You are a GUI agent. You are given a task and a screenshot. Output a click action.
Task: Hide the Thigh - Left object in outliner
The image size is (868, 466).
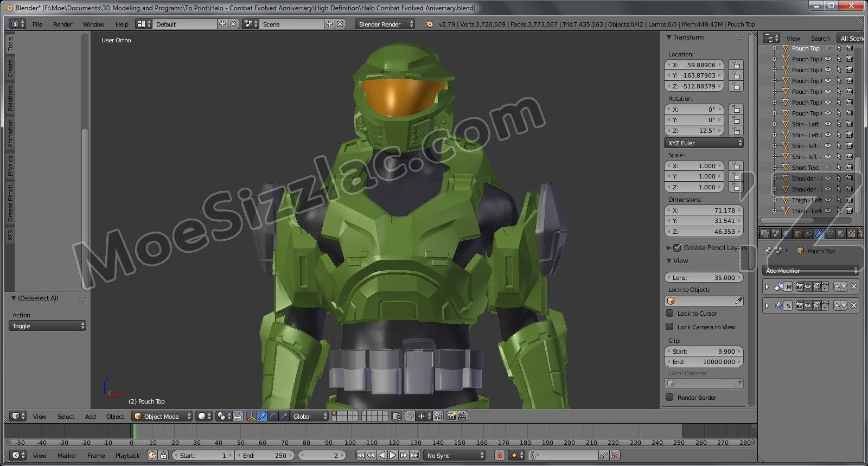click(x=828, y=200)
